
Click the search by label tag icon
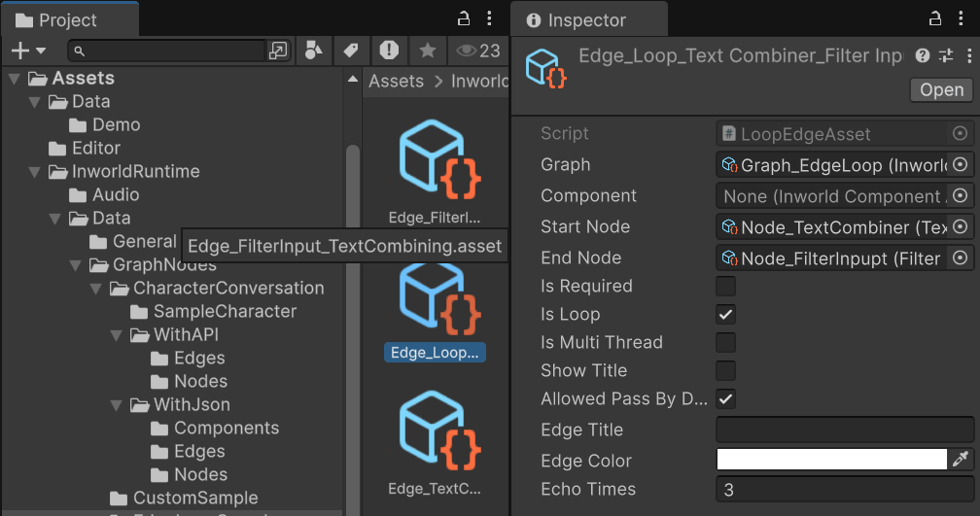tap(351, 51)
